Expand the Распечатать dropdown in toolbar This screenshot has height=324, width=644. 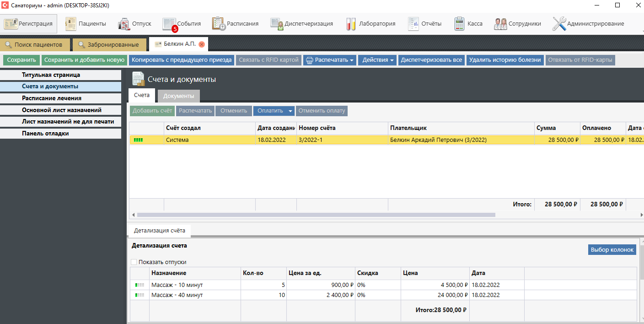[x=329, y=60]
